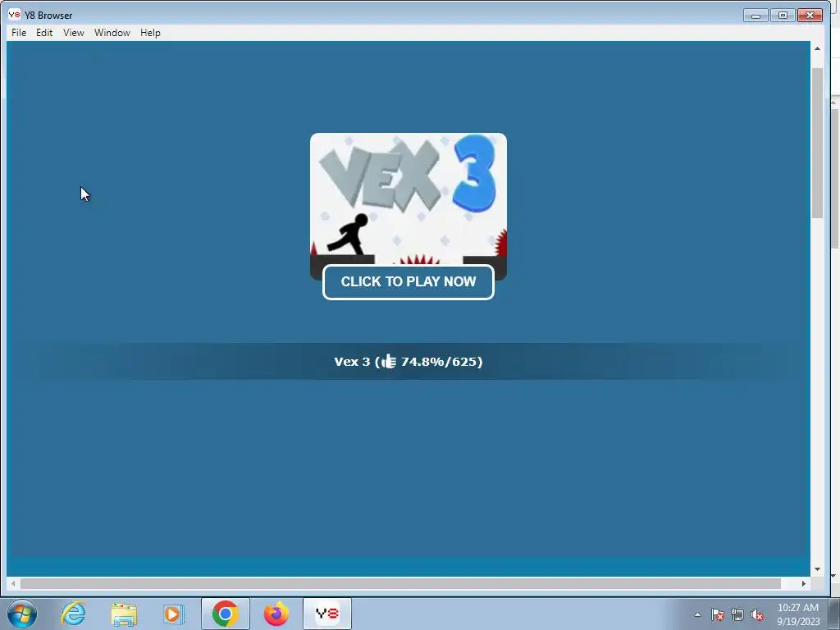
Task: Open the Windows Start menu
Action: (x=22, y=614)
